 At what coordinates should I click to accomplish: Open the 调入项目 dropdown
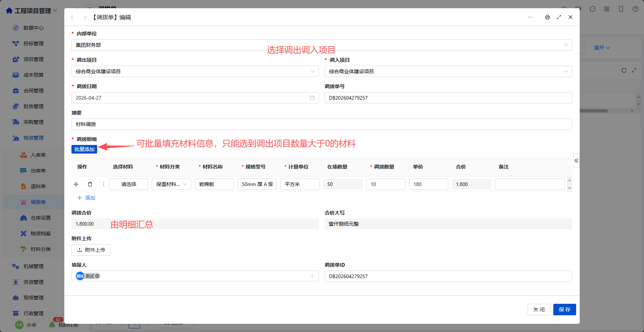point(448,71)
